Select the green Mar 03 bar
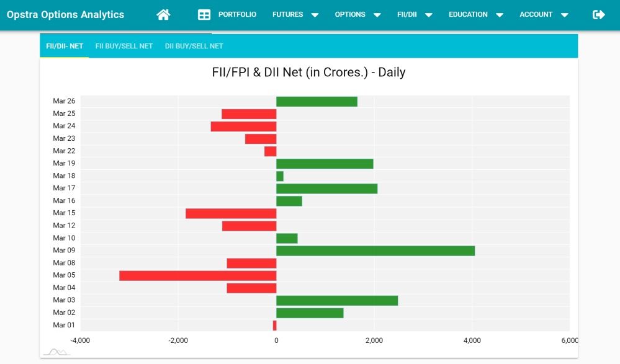This screenshot has height=364, width=620. tap(336, 300)
